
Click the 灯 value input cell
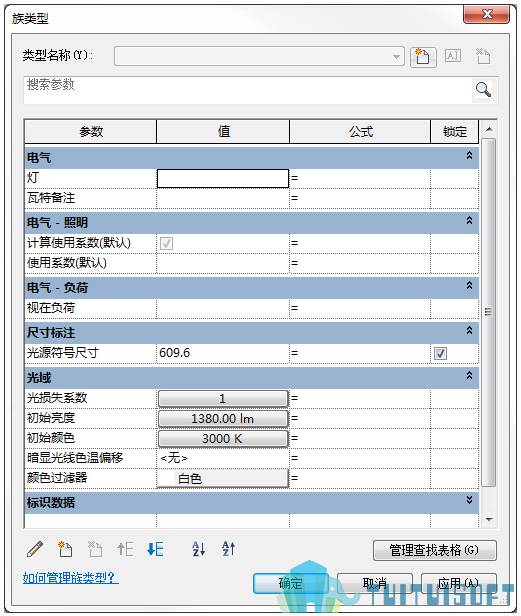pos(223,178)
